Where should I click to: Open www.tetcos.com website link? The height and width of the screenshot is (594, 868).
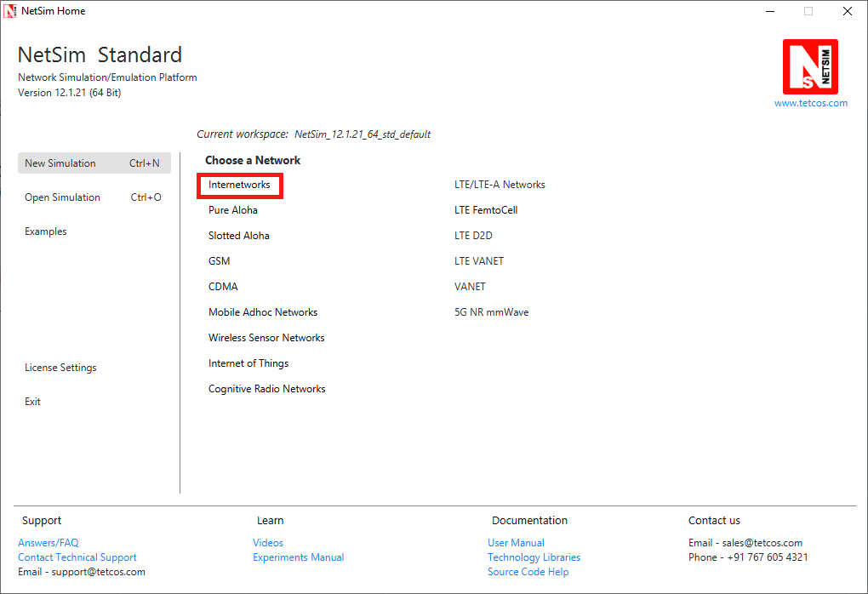810,103
